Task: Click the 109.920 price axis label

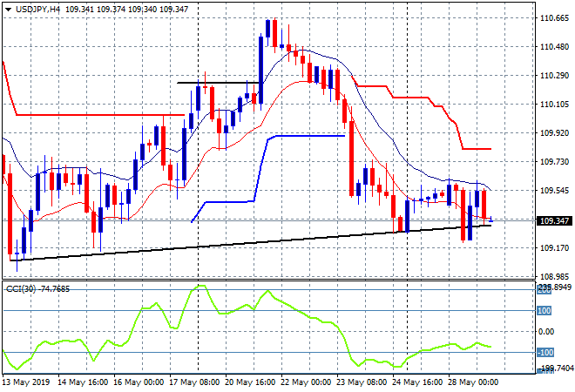Action: click(554, 132)
